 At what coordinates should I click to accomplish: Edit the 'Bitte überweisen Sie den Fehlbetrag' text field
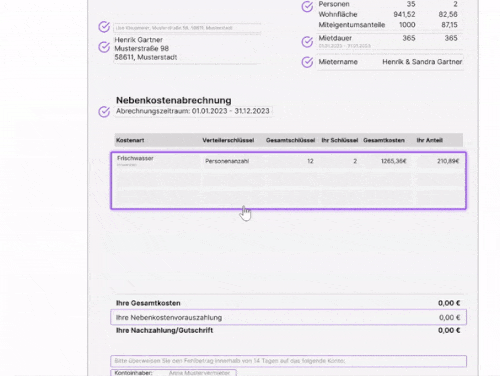(x=288, y=361)
